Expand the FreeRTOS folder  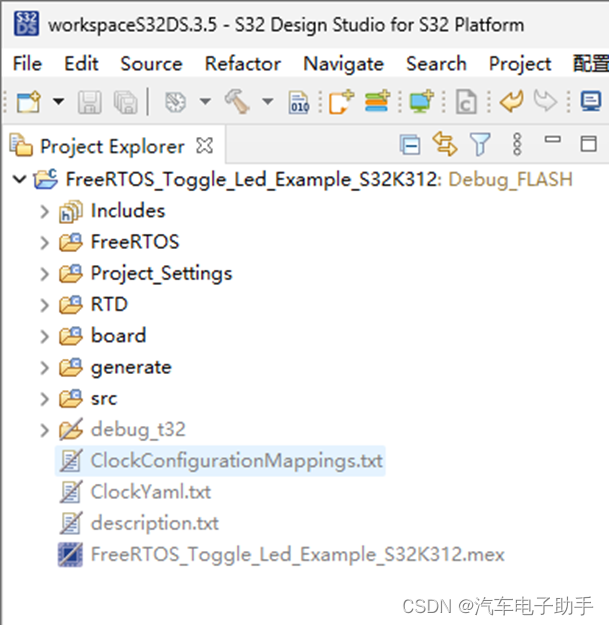pos(44,243)
